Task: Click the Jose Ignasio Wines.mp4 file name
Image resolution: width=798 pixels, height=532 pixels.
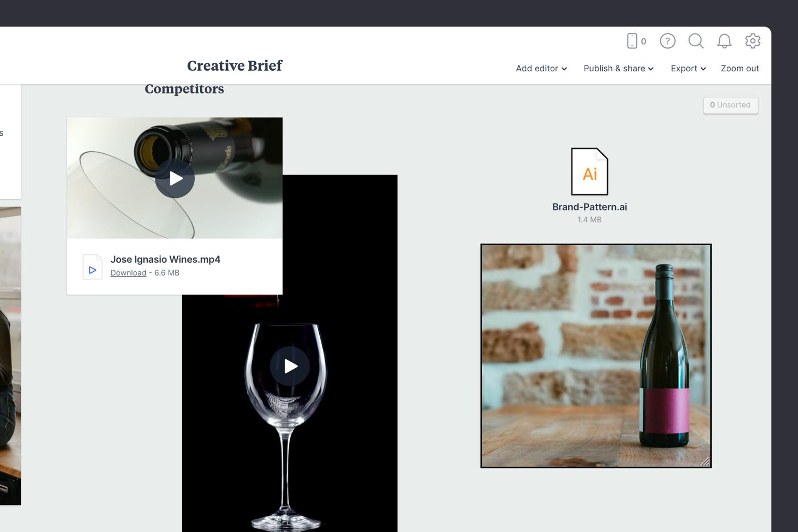Action: (x=165, y=260)
